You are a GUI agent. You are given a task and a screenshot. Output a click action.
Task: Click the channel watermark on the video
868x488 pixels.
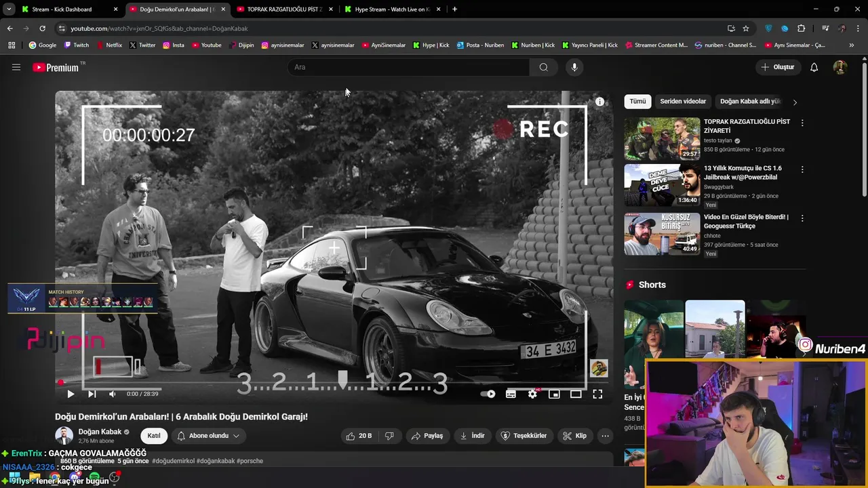click(598, 368)
